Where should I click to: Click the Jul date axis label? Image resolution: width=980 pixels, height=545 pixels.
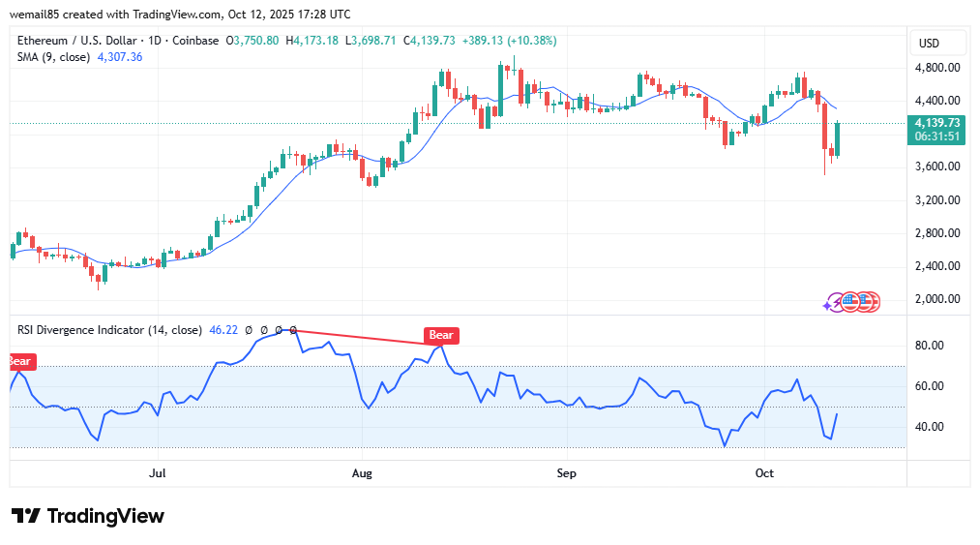point(158,473)
